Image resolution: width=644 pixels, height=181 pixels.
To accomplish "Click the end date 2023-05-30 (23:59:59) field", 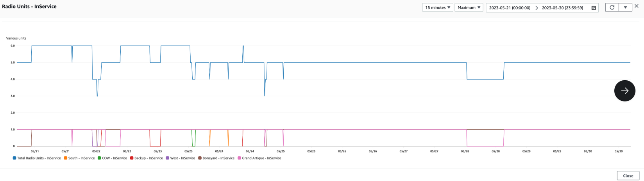I will coord(562,8).
